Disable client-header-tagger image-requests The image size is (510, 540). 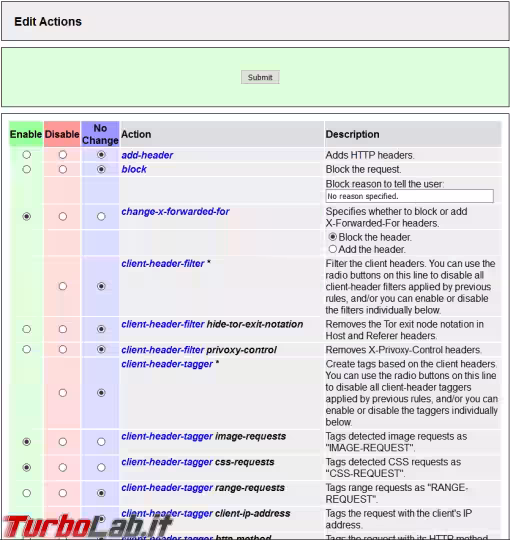point(63,442)
